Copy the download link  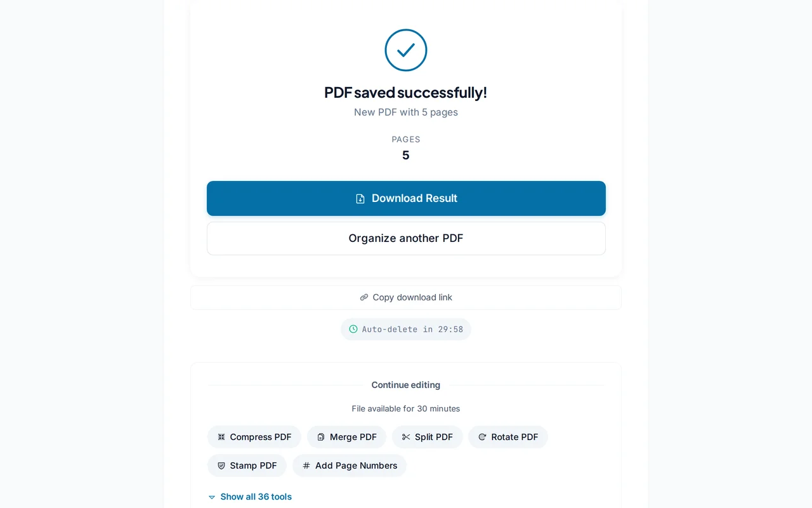pyautogui.click(x=406, y=297)
